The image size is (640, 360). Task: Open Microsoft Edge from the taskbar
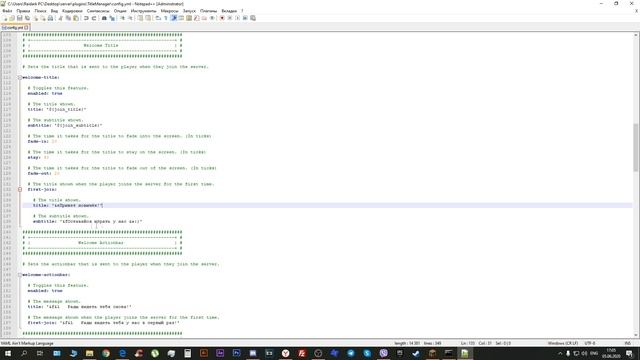pyautogui.click(x=122, y=353)
